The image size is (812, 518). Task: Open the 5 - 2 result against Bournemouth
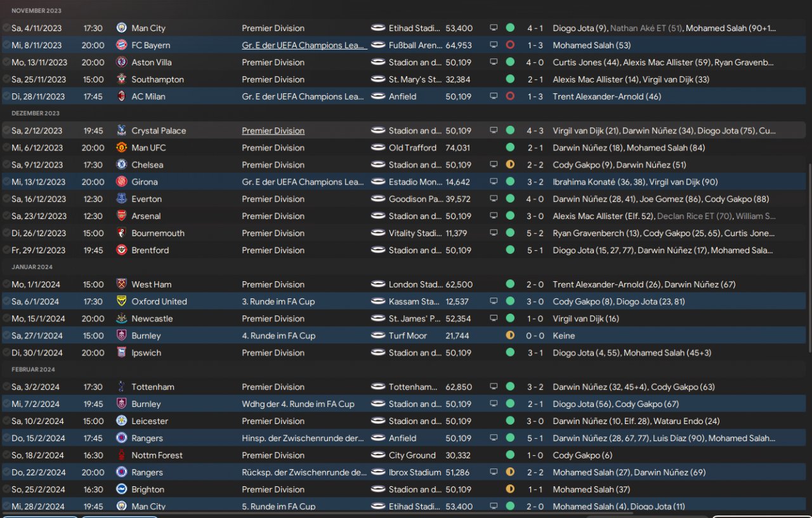point(534,234)
